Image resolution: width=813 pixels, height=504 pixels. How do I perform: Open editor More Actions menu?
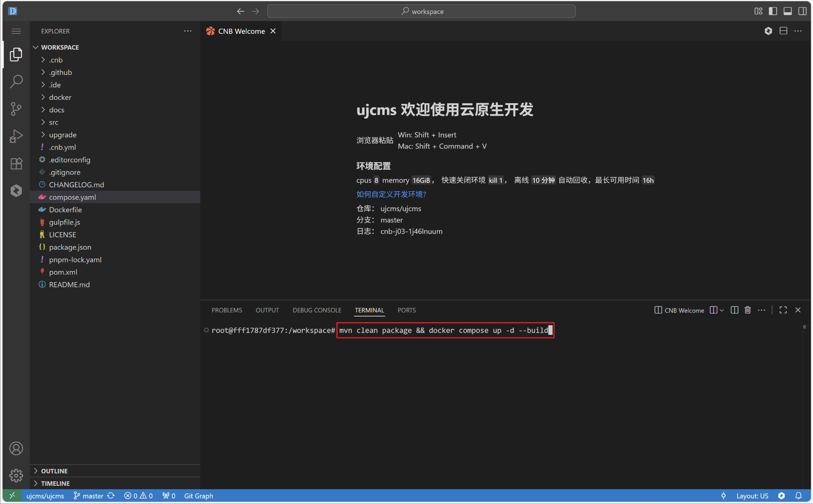coord(798,31)
